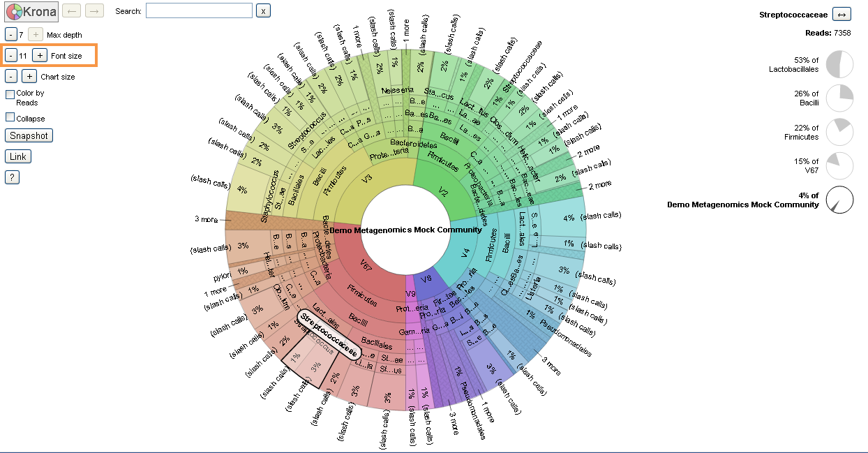Image resolution: width=868 pixels, height=453 pixels.
Task: Open help with the question mark button
Action: tap(12, 177)
